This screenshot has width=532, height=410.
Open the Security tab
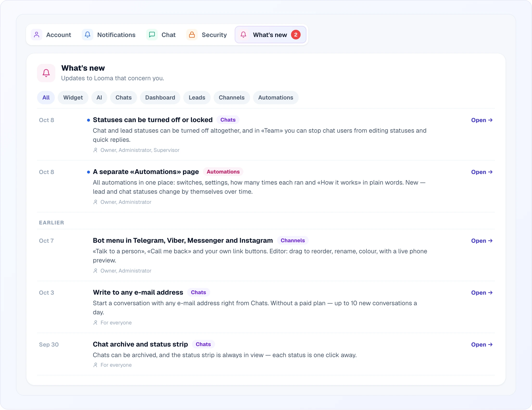point(207,35)
